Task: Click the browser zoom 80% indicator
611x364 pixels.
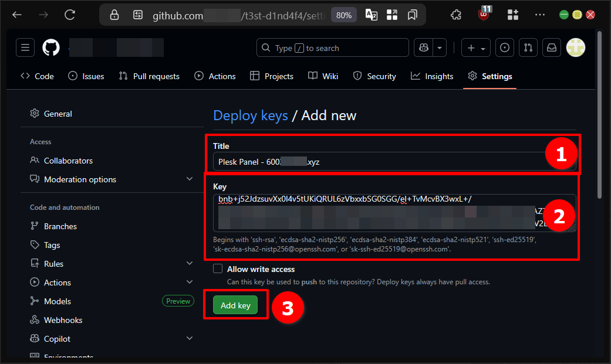Action: [344, 15]
